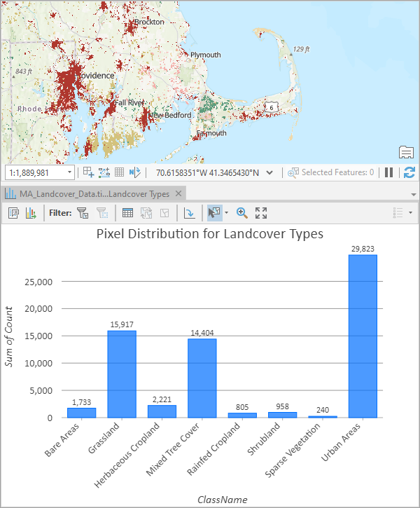Activate the chart Selection tool
This screenshot has height=508, width=420.
(x=215, y=213)
